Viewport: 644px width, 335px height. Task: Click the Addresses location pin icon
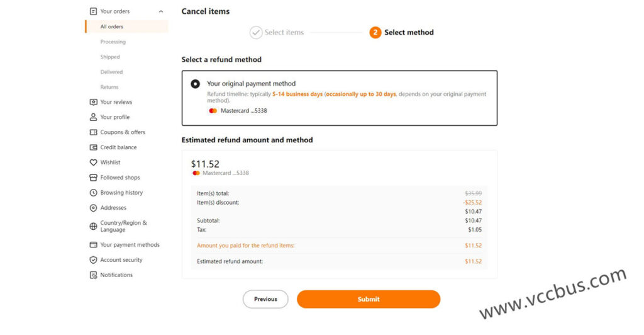click(x=94, y=208)
